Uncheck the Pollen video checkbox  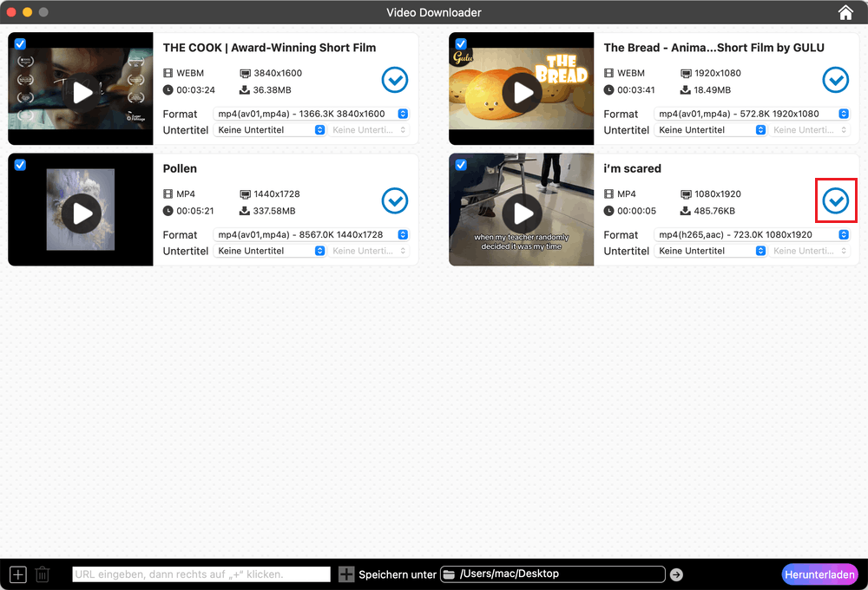coord(20,165)
